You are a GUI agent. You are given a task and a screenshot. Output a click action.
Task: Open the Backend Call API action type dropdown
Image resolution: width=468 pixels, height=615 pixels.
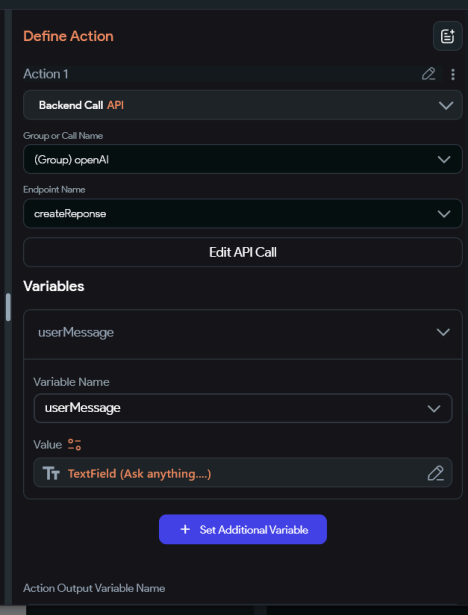pyautogui.click(x=243, y=105)
